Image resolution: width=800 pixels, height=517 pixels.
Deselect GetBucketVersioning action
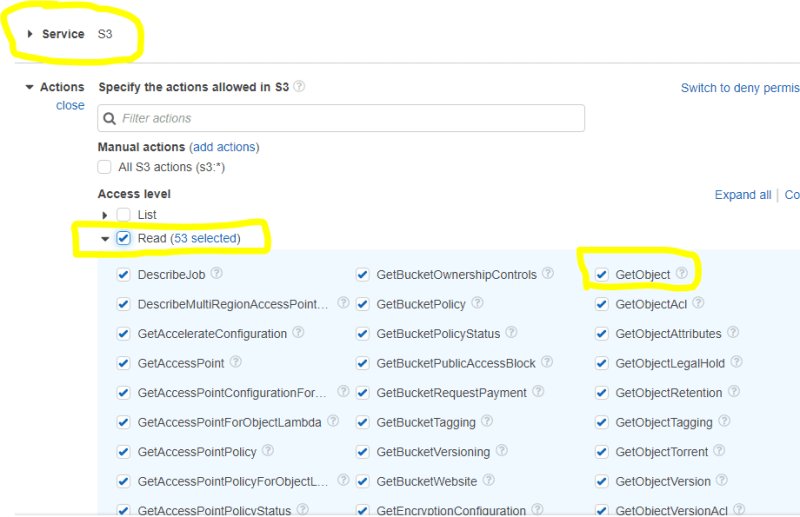[x=362, y=452]
